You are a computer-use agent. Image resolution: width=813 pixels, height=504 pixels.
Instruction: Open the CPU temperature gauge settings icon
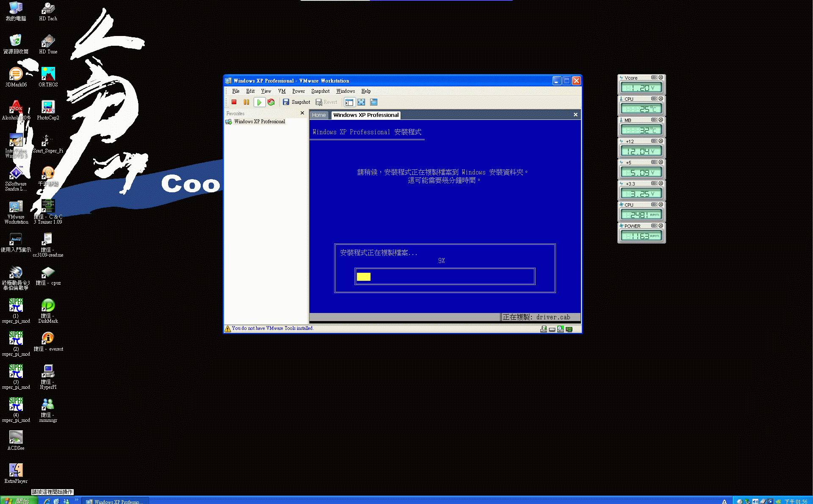coord(654,99)
